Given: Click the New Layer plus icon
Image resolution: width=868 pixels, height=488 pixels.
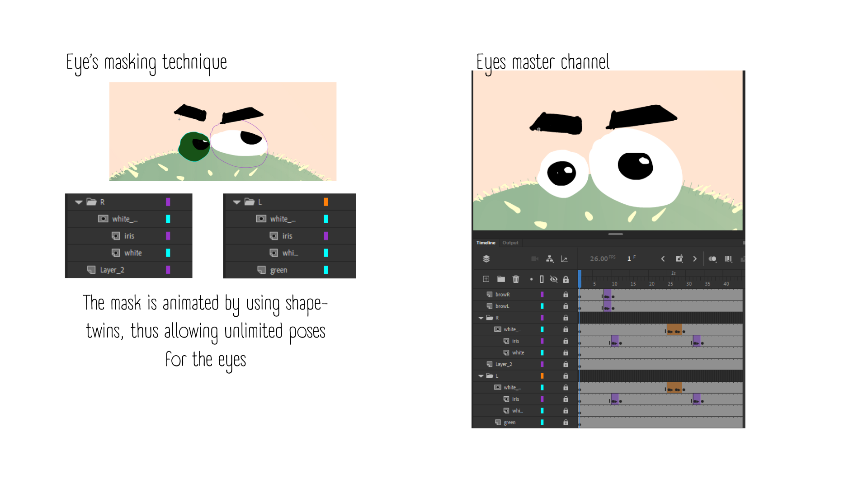Looking at the screenshot, I should (486, 279).
